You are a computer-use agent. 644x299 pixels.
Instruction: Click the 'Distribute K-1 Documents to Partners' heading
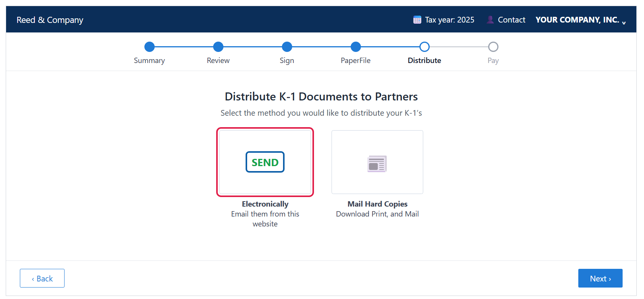point(321,97)
